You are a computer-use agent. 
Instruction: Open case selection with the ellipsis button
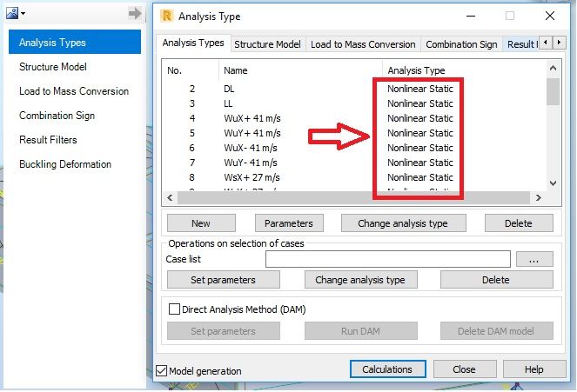click(x=534, y=259)
